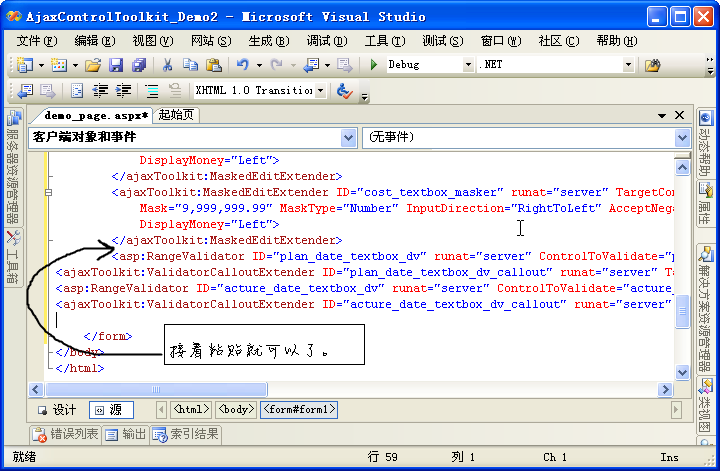Switch to 设计 (Design) view
Screen dimensions: 720x471
point(57,410)
